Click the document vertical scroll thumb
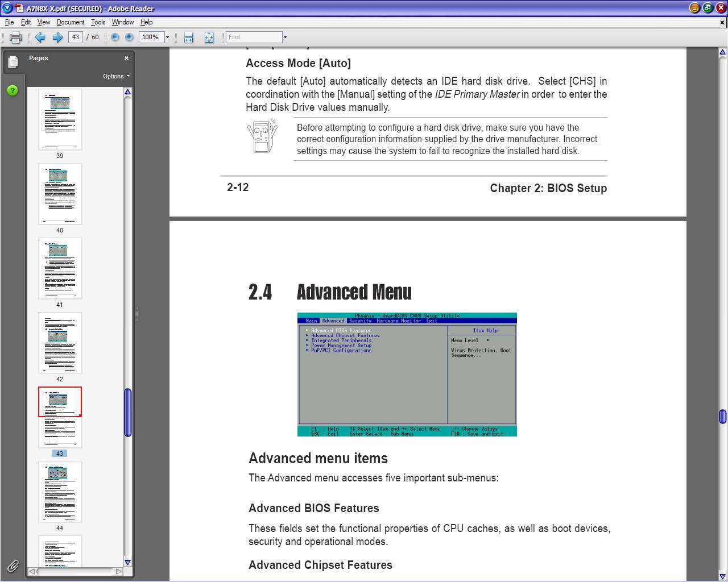This screenshot has width=728, height=582. point(722,417)
